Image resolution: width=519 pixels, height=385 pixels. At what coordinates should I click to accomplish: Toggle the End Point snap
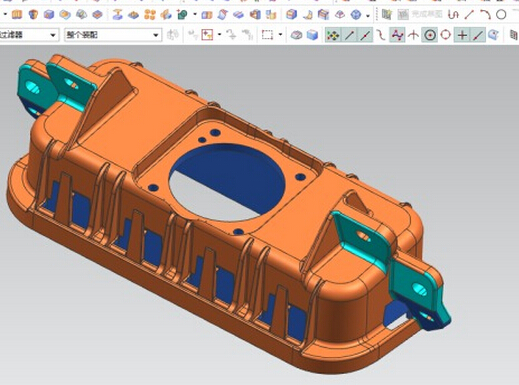tap(349, 35)
